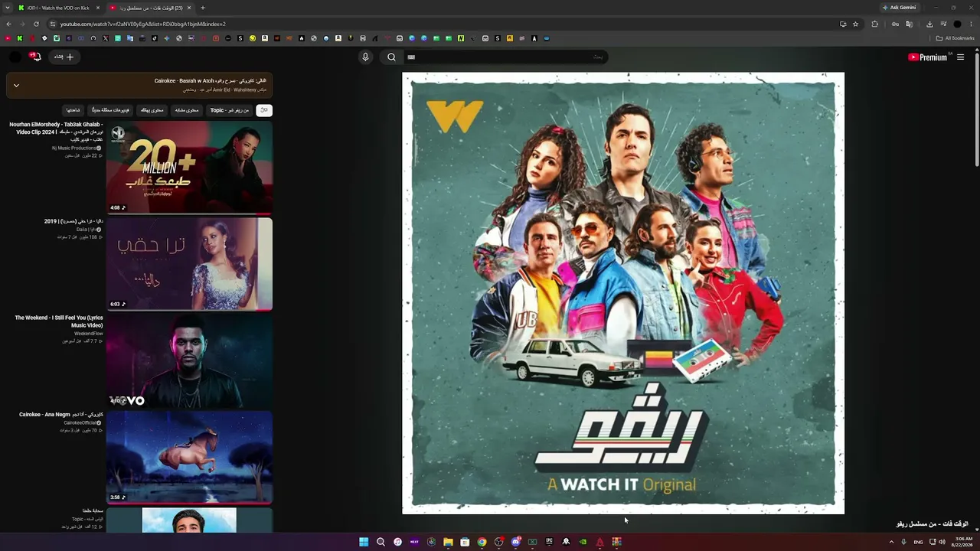Open the Windows Start menu

[364, 542]
